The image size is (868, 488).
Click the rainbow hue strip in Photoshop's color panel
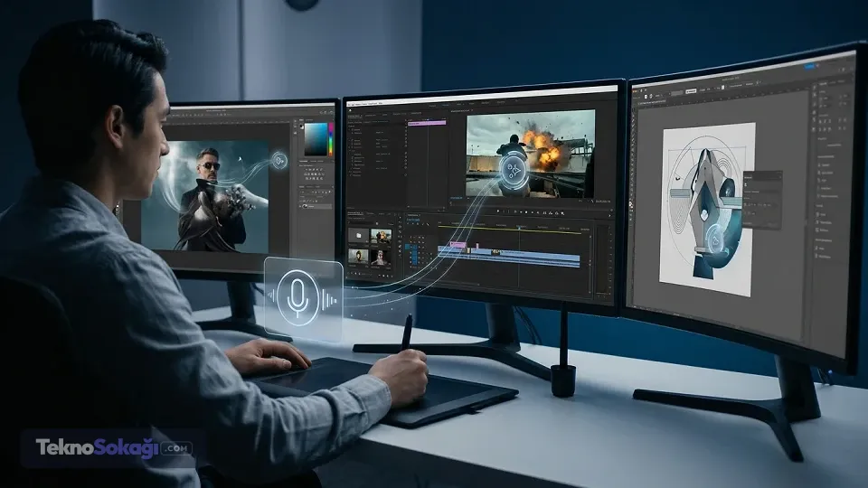coord(331,138)
